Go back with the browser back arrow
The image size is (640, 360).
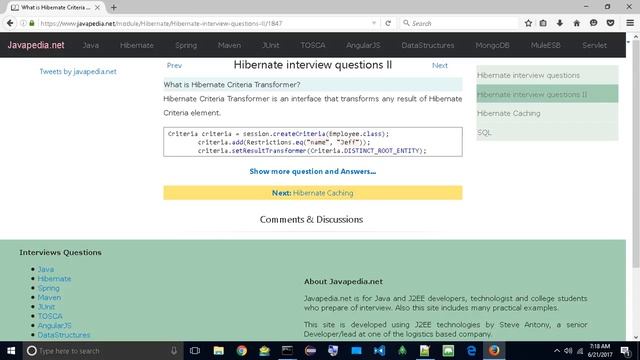[10, 23]
